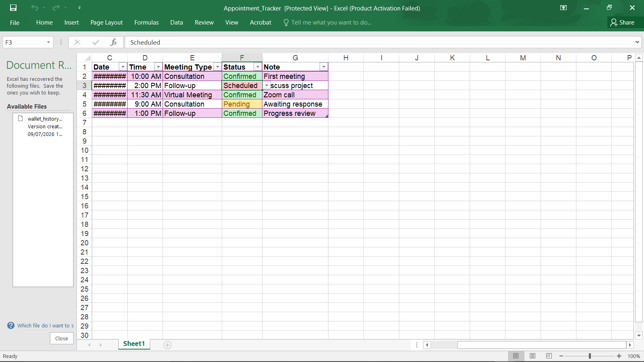Screen dimensions: 644x362
Task: Open the Note column filter dropdown
Action: point(324,67)
